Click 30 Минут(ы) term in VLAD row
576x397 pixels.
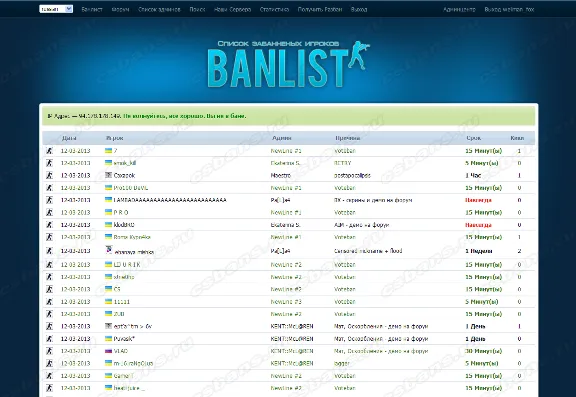click(x=483, y=351)
